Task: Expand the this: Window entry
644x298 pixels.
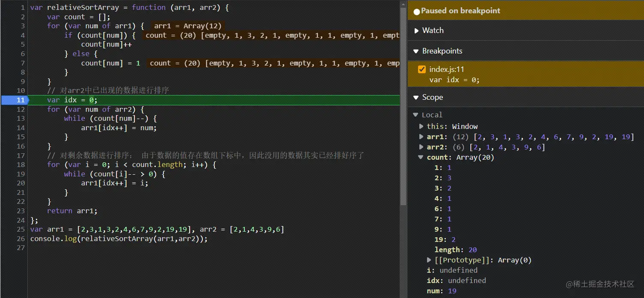Action: pos(422,126)
